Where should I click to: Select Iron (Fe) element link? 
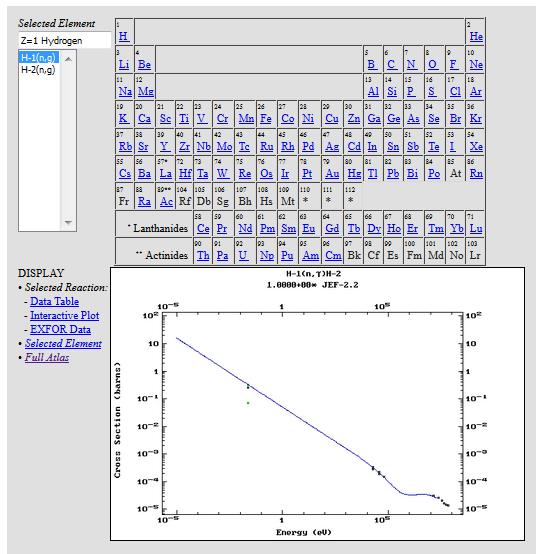(x=266, y=118)
